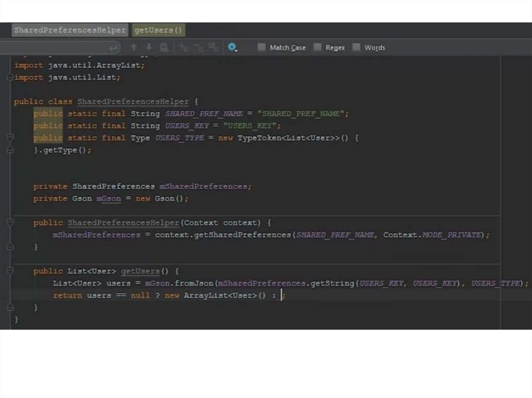The height and width of the screenshot is (398, 532).
Task: Click the next occurrence down arrow
Action: [149, 47]
